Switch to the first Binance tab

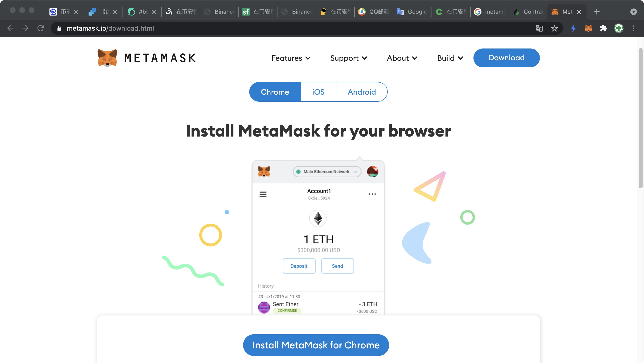pyautogui.click(x=219, y=12)
